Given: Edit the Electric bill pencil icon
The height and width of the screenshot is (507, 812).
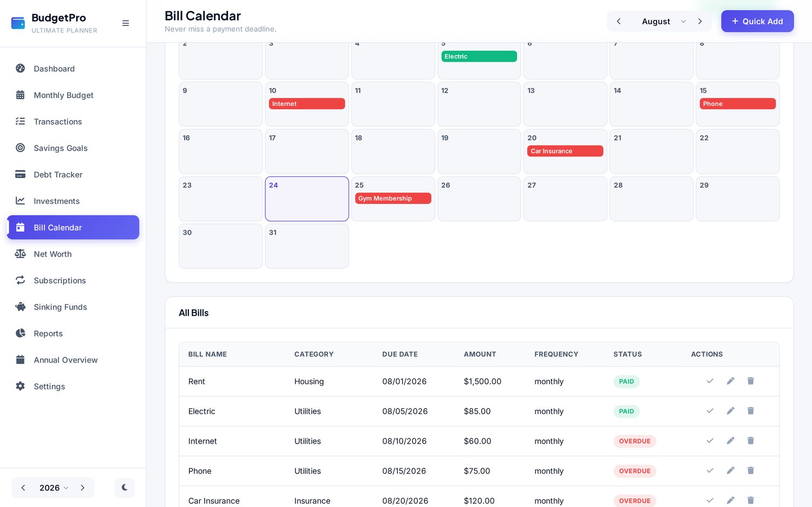Looking at the screenshot, I should click(730, 411).
